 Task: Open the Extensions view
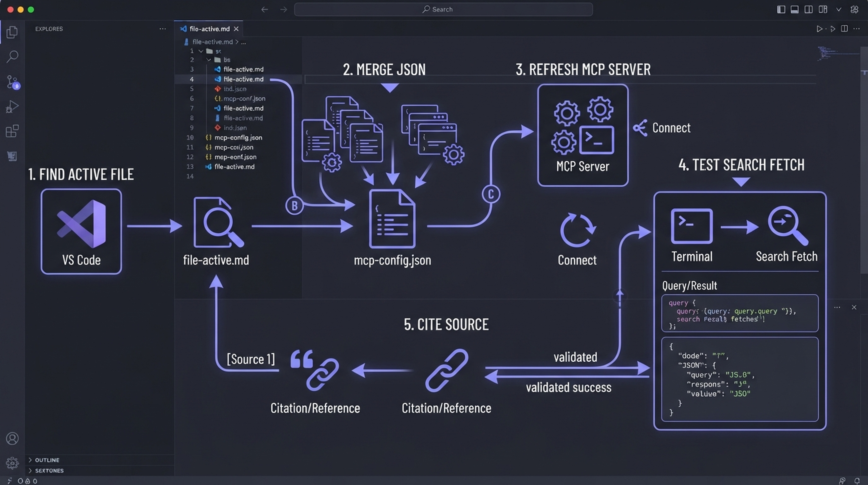pos(12,131)
